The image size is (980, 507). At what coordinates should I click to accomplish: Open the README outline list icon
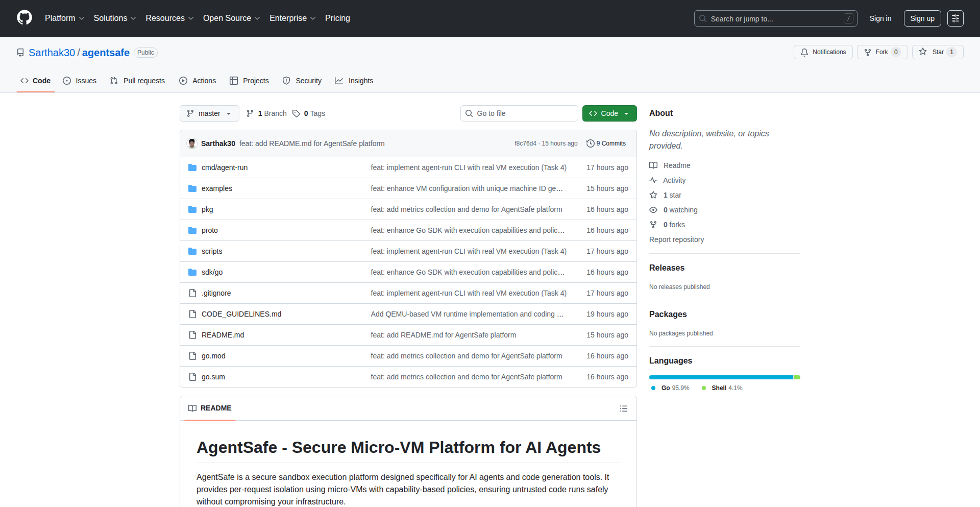(x=623, y=408)
